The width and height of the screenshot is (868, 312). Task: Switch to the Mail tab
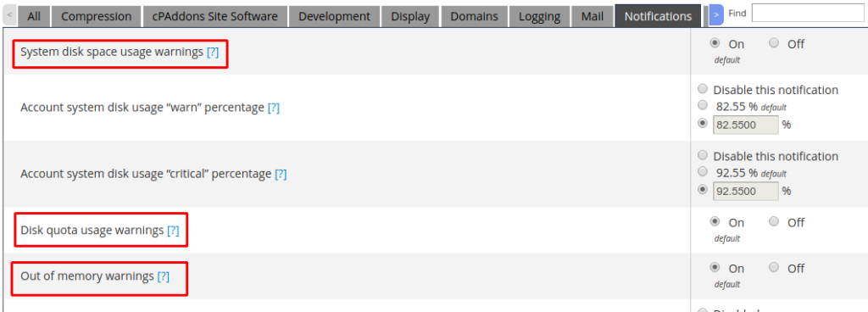[593, 17]
